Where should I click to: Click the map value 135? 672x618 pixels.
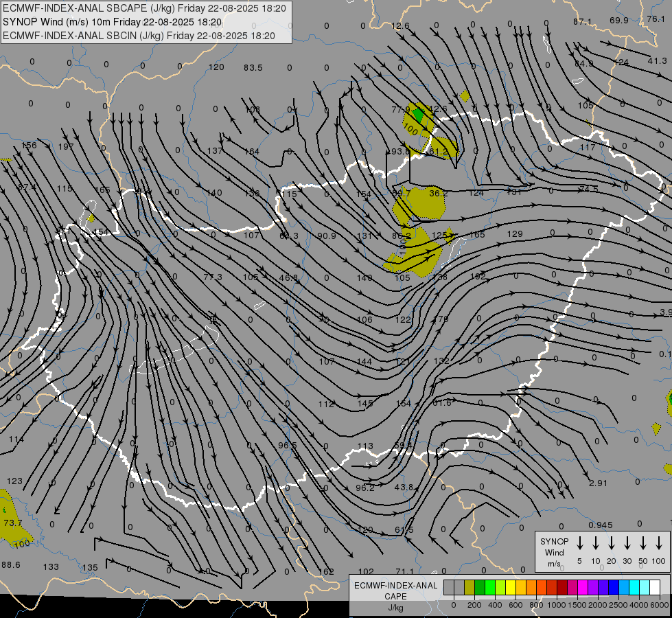[90, 568]
